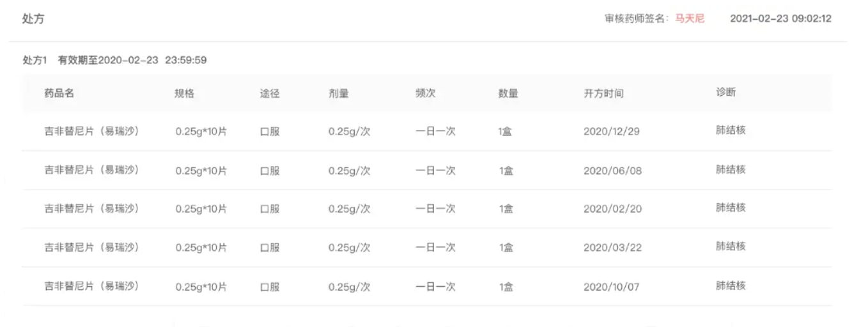This screenshot has height=327, width=868.
Task: Click the 途径 column header
Action: pyautogui.click(x=270, y=94)
